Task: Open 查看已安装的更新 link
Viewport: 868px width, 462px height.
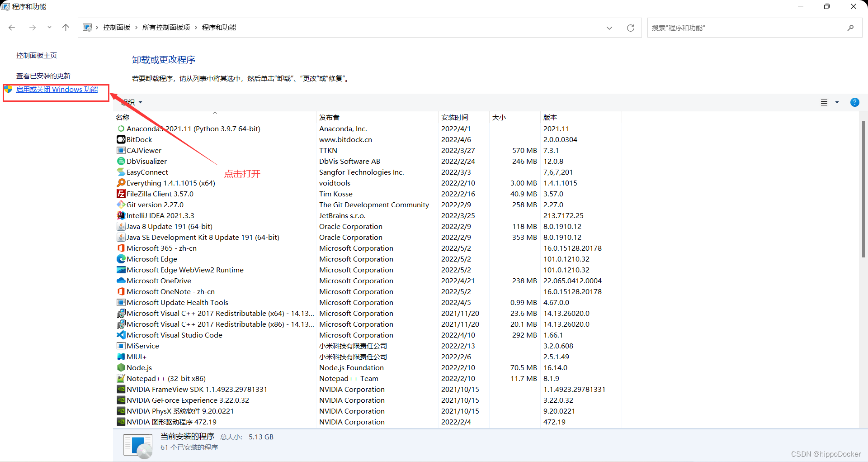Action: [43, 76]
